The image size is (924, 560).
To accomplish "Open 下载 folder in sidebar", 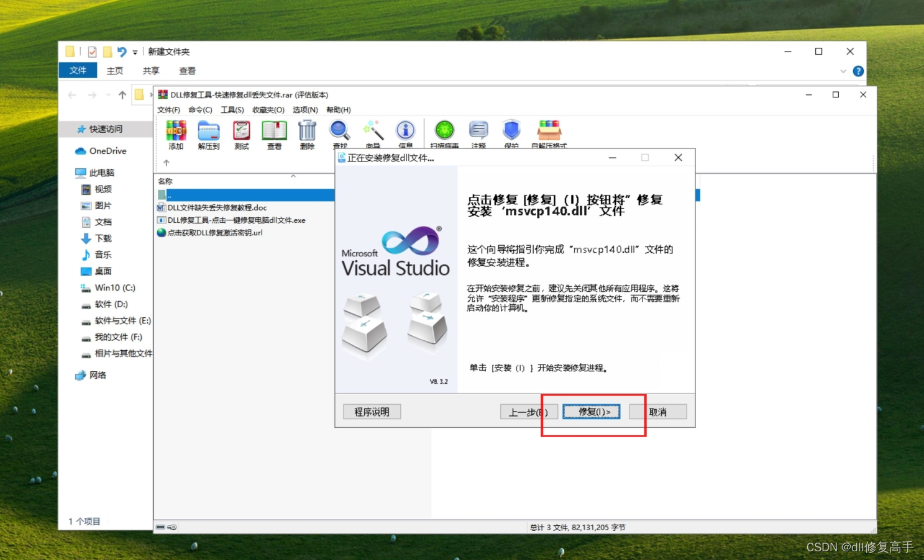I will (x=96, y=238).
